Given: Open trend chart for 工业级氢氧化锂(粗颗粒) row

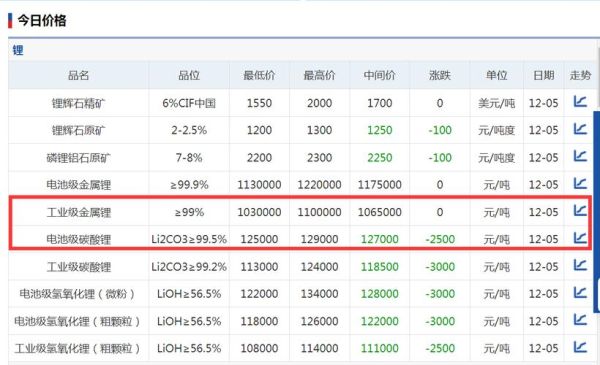Looking at the screenshot, I should point(580,347).
